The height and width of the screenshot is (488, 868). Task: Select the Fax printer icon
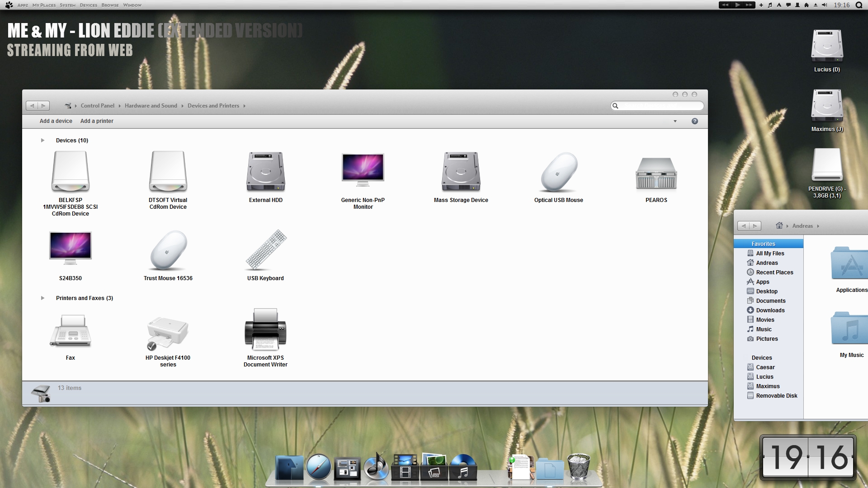click(x=71, y=331)
